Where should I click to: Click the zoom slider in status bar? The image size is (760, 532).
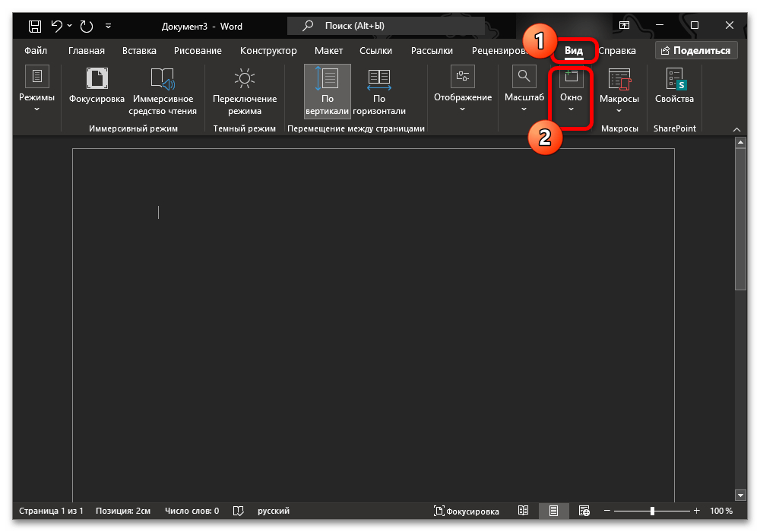[652, 511]
